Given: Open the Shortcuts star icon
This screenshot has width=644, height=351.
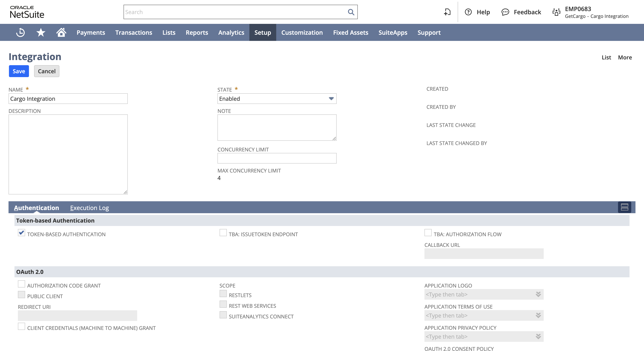Looking at the screenshot, I should point(41,33).
